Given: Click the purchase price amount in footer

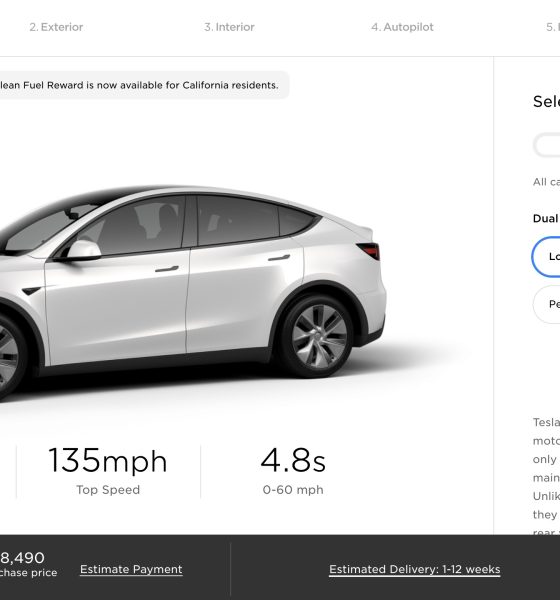Looking at the screenshot, I should [22, 558].
